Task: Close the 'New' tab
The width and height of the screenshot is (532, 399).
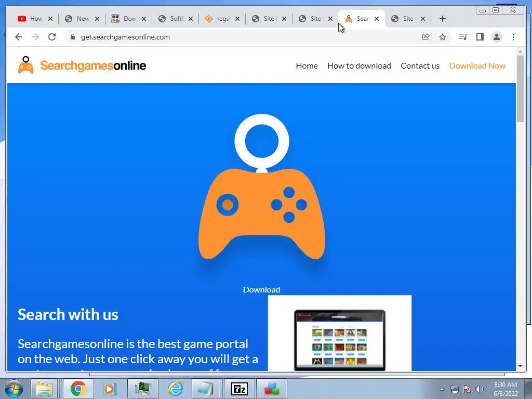Action: tap(97, 19)
